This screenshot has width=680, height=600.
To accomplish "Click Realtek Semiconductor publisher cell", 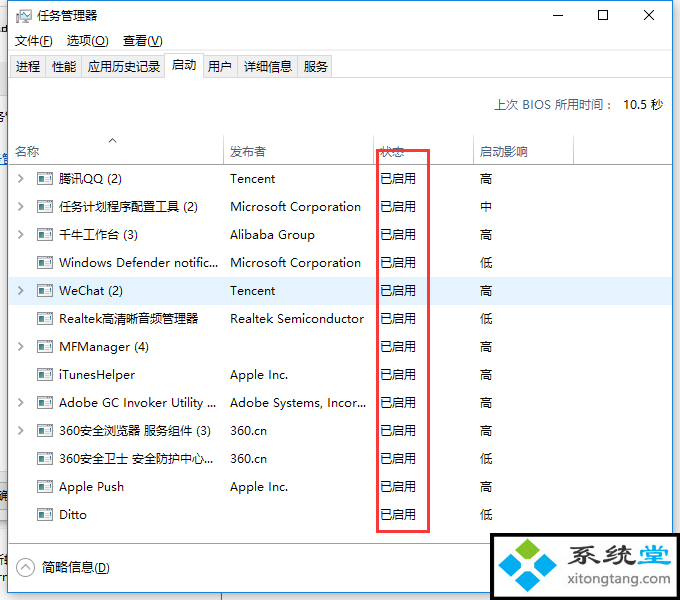I will [297, 319].
